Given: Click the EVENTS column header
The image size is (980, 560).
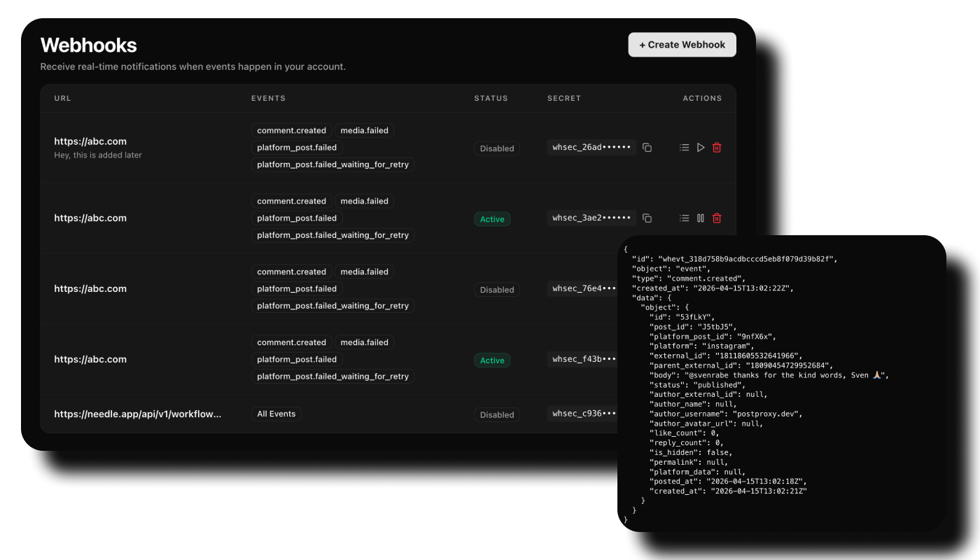Looking at the screenshot, I should click(268, 99).
